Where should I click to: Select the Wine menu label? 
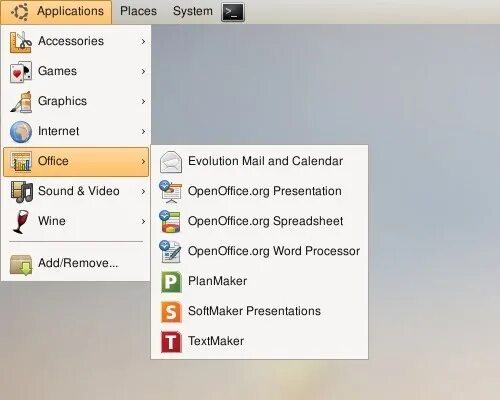coord(52,221)
